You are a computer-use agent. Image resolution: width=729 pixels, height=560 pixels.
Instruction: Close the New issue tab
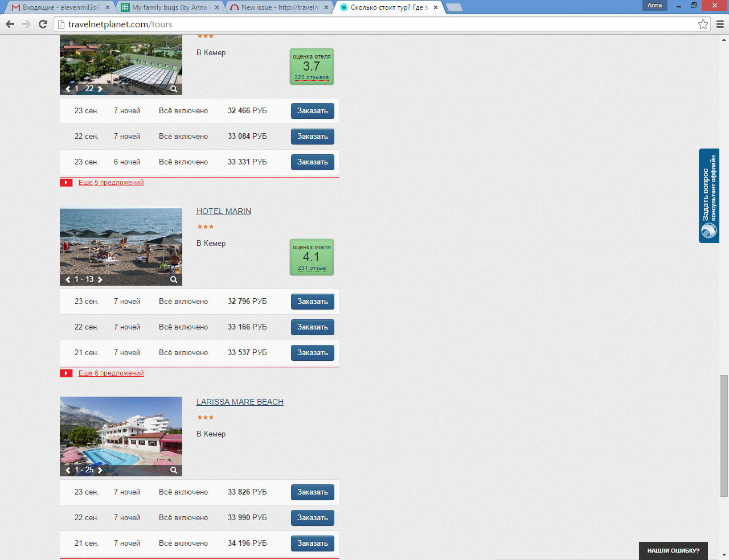coord(326,7)
